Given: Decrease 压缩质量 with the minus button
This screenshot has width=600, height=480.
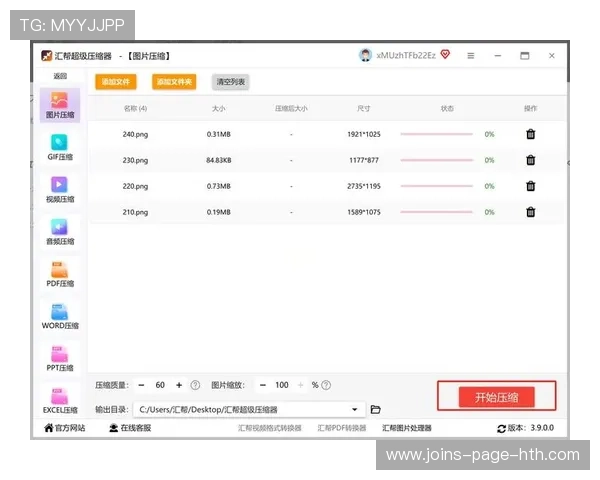Looking at the screenshot, I should 141,385.
